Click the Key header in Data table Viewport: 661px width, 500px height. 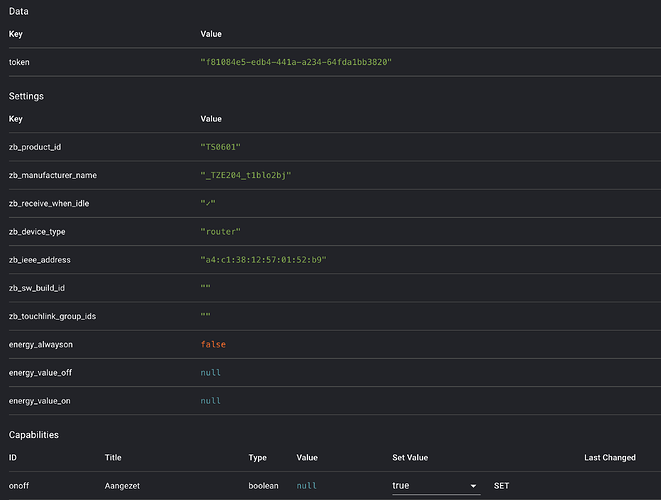16,34
